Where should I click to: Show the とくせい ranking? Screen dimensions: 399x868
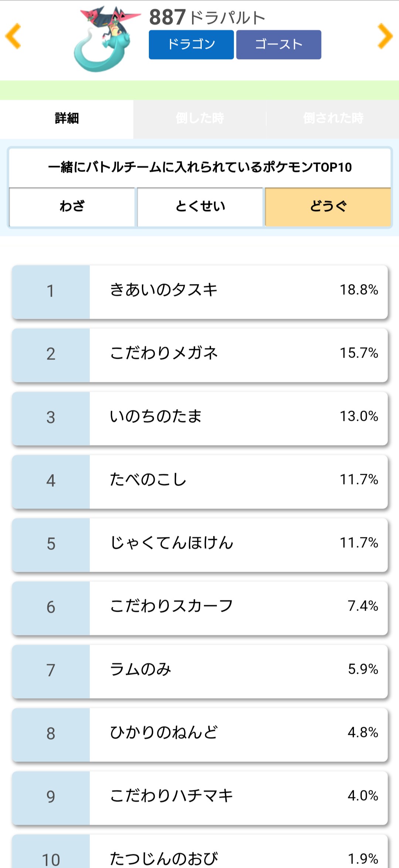[200, 206]
